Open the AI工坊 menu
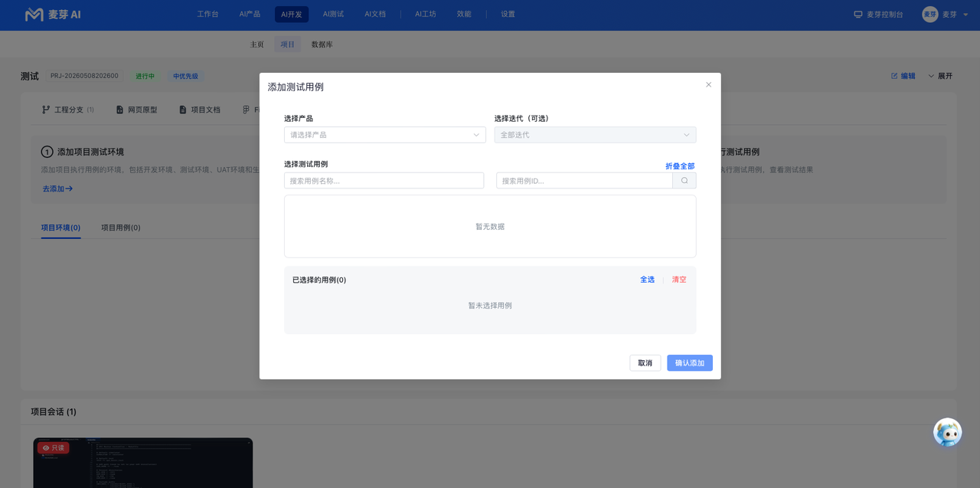This screenshot has height=488, width=980. [x=426, y=15]
